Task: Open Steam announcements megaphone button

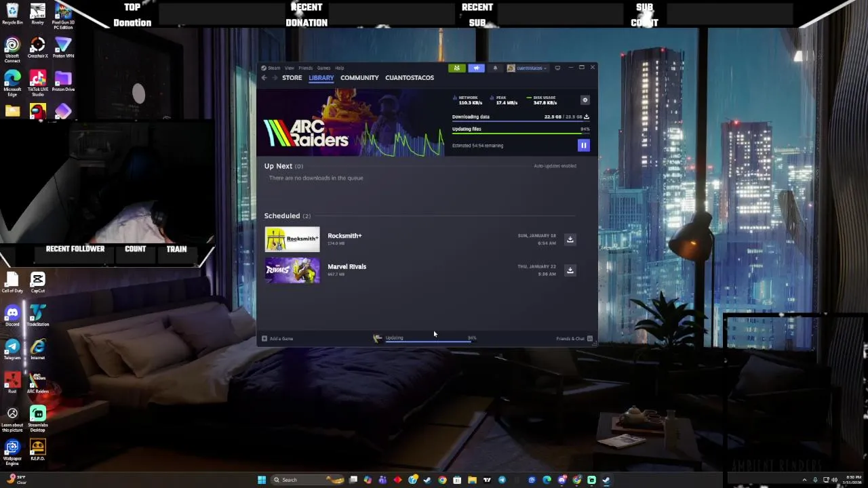Action: (x=476, y=68)
